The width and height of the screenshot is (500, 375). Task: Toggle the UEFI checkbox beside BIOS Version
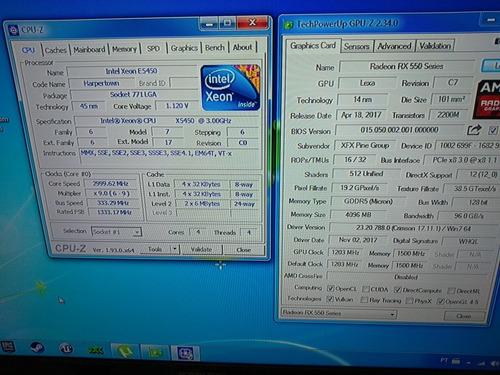click(x=493, y=130)
